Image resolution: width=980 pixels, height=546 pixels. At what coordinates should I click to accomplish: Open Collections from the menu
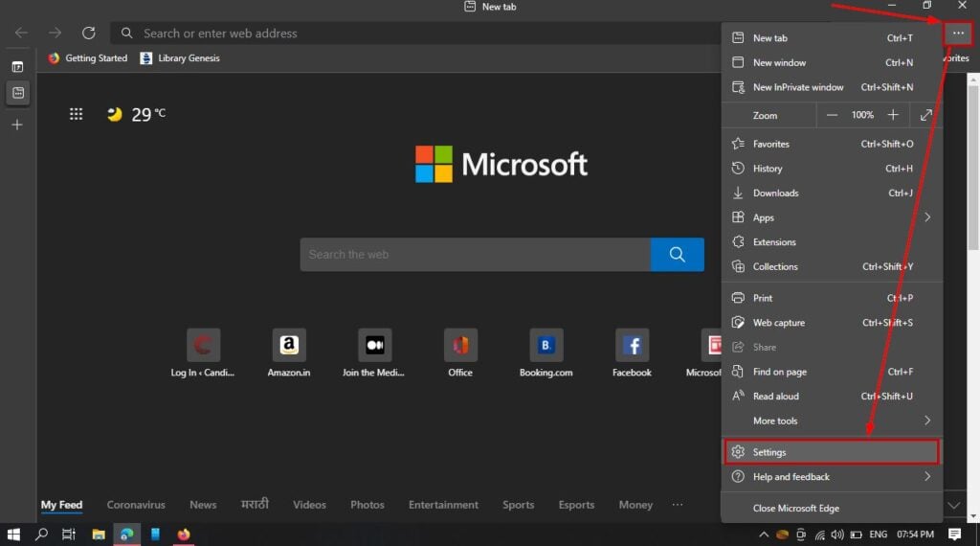pos(832,266)
